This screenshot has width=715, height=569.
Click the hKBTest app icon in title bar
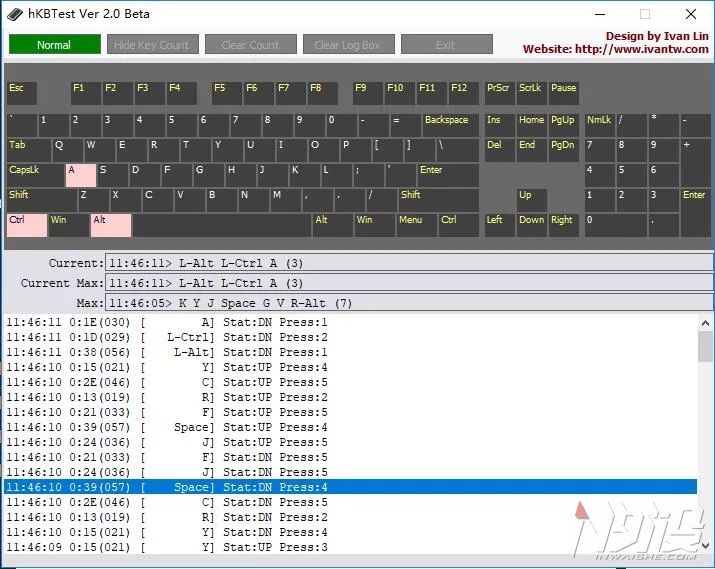tap(15, 14)
